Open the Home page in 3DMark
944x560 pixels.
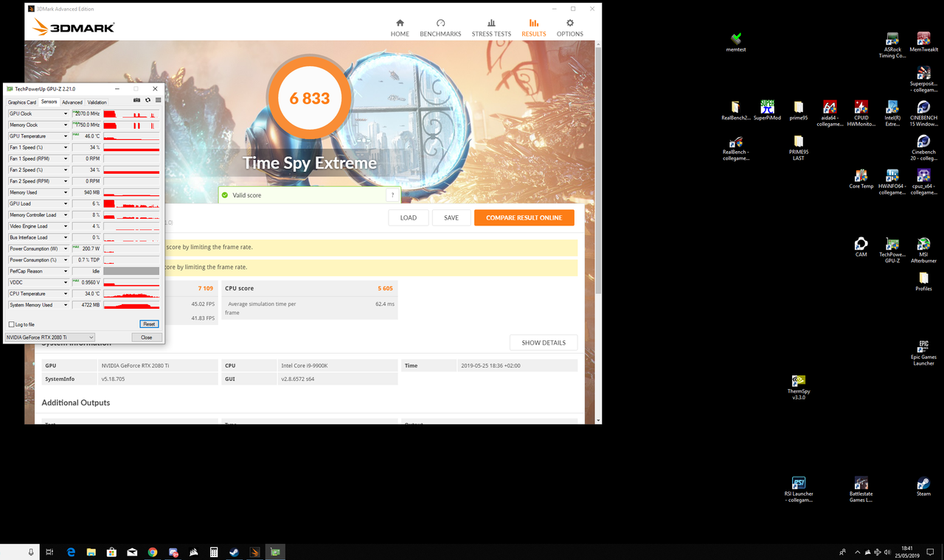[399, 28]
